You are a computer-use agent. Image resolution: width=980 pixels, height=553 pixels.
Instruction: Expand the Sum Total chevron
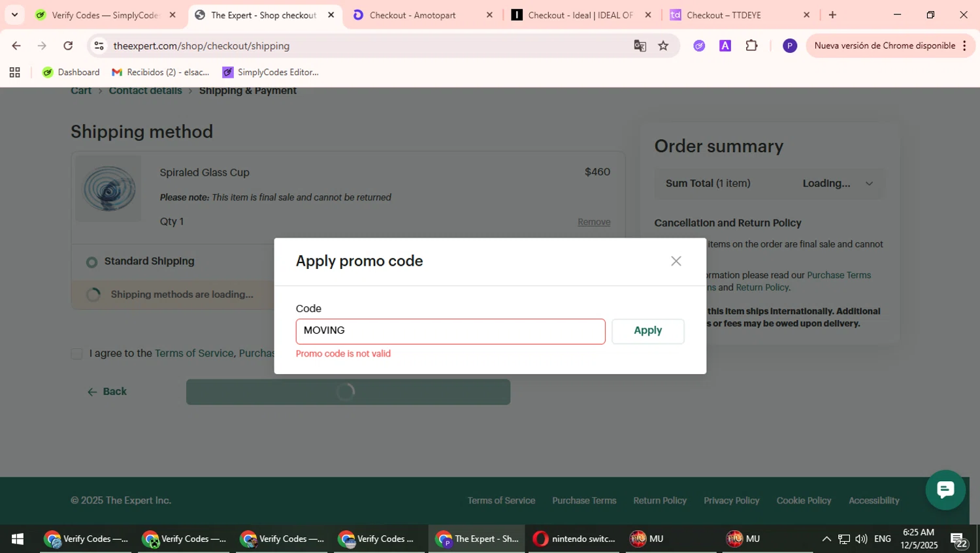pos(869,183)
